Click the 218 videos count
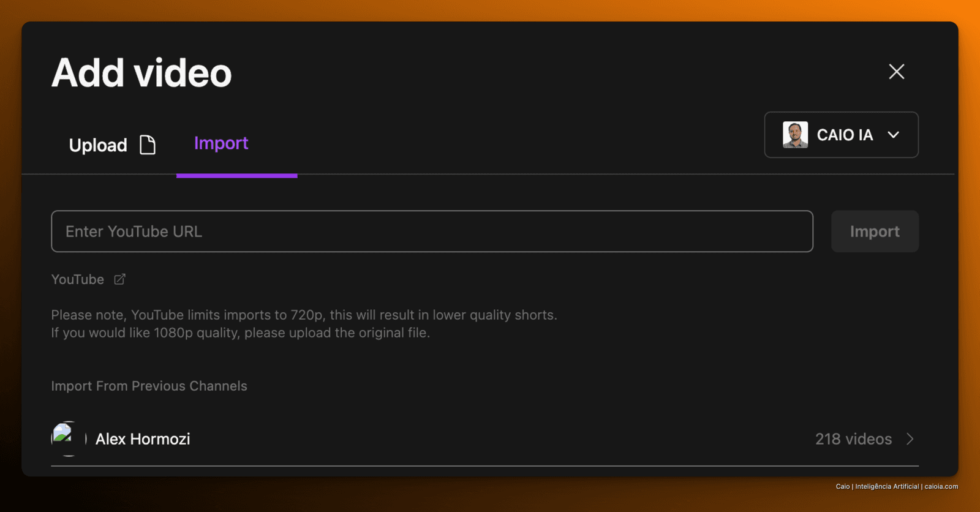 (853, 439)
